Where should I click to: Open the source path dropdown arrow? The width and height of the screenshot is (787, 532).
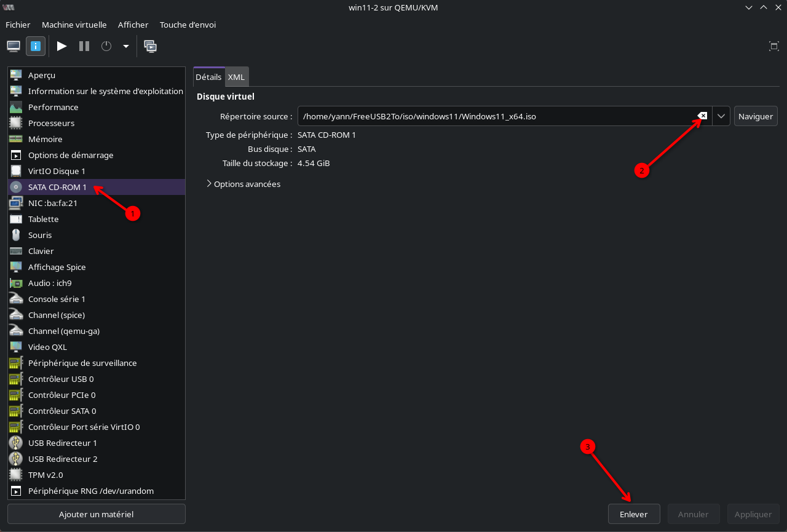coord(721,116)
